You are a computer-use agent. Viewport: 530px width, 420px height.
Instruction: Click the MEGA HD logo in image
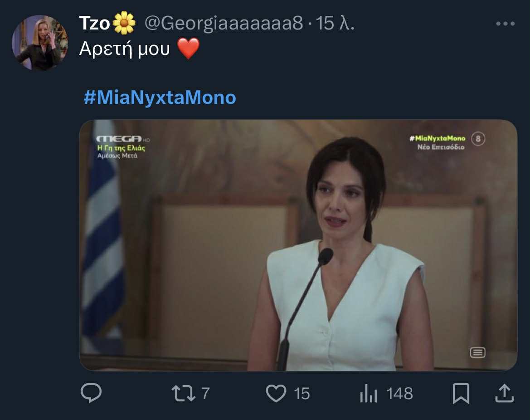pyautogui.click(x=120, y=139)
